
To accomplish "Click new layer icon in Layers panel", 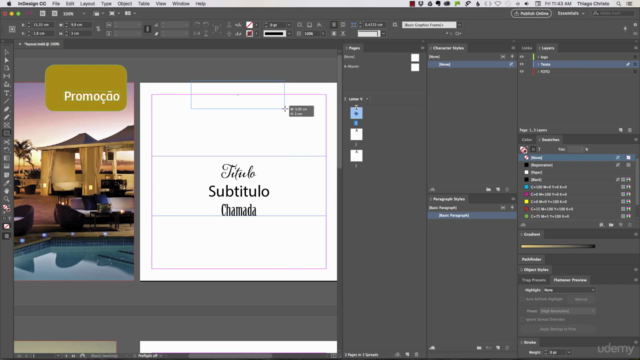I will (x=621, y=130).
